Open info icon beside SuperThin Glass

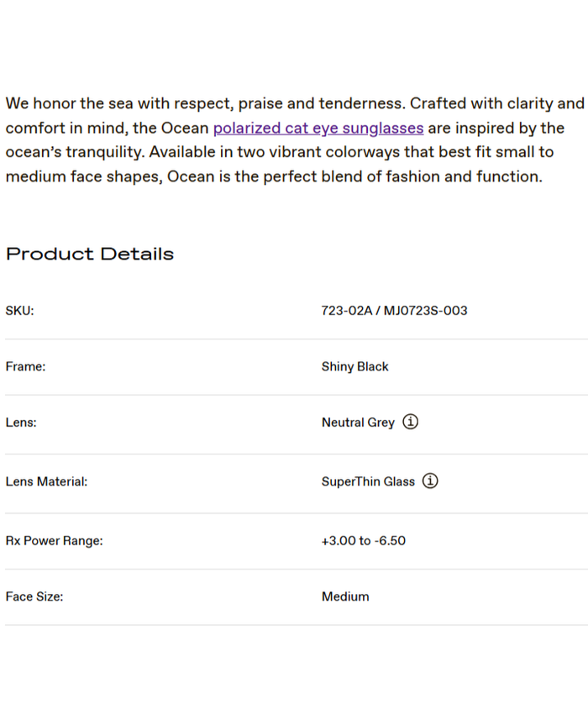pos(430,481)
